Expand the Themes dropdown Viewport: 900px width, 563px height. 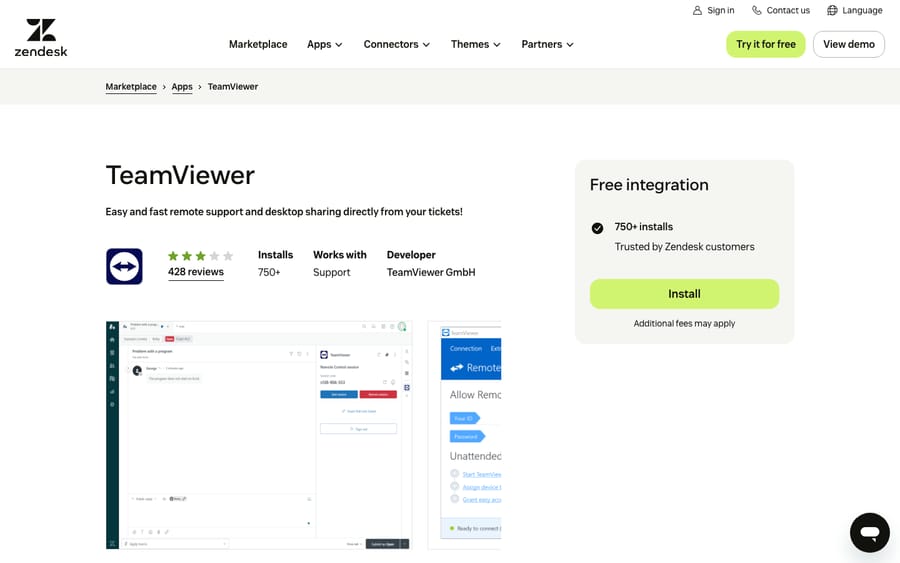[x=475, y=44]
